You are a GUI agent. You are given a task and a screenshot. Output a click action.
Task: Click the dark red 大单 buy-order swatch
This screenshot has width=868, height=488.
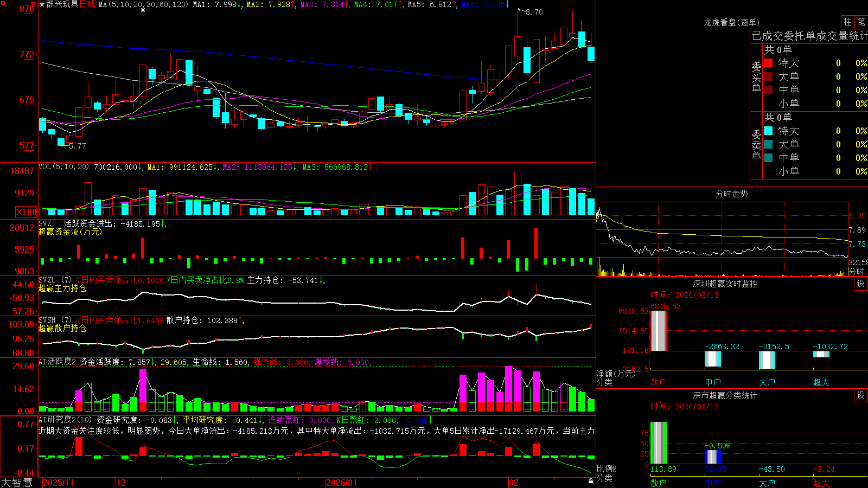pos(768,76)
